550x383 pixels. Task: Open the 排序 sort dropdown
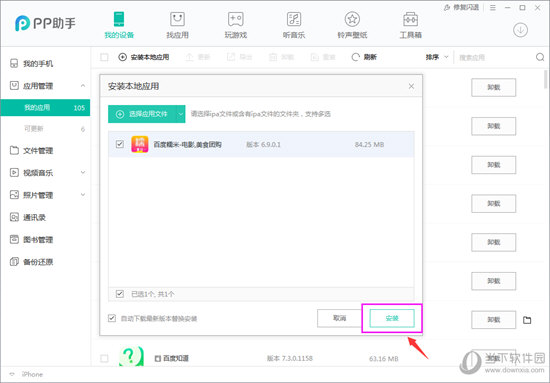pyautogui.click(x=437, y=57)
